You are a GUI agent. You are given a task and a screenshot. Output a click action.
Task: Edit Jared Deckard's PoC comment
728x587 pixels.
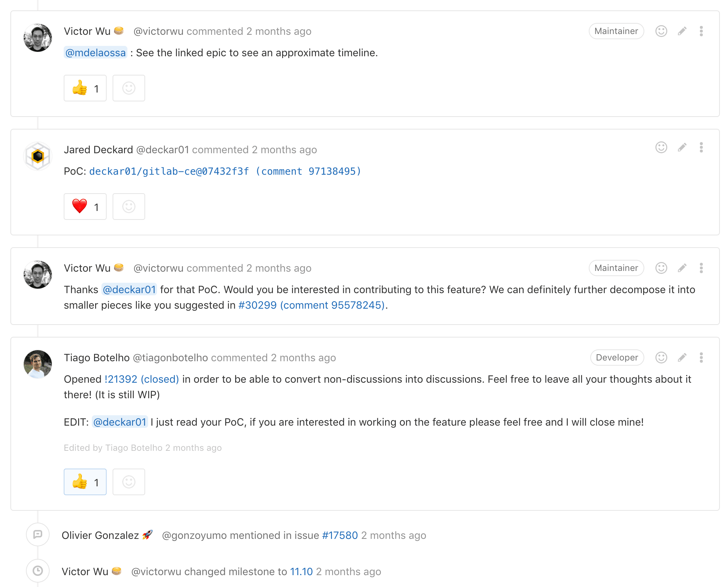[682, 147]
